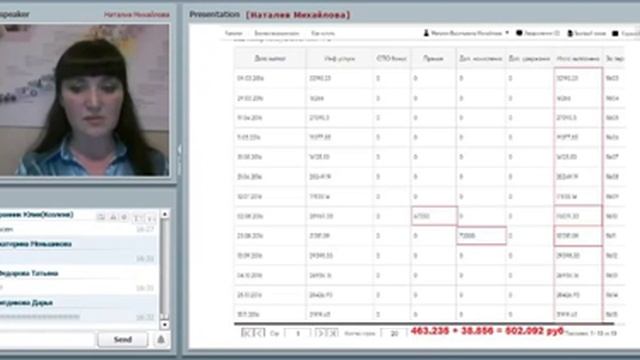Click the column header above the red-boxed totals

click(x=578, y=58)
